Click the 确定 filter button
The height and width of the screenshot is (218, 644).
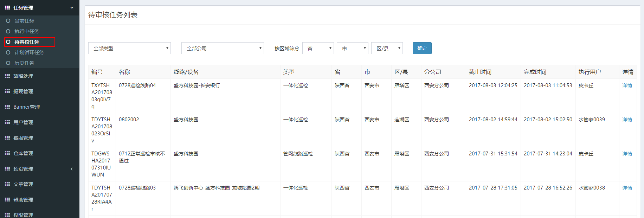(x=422, y=48)
